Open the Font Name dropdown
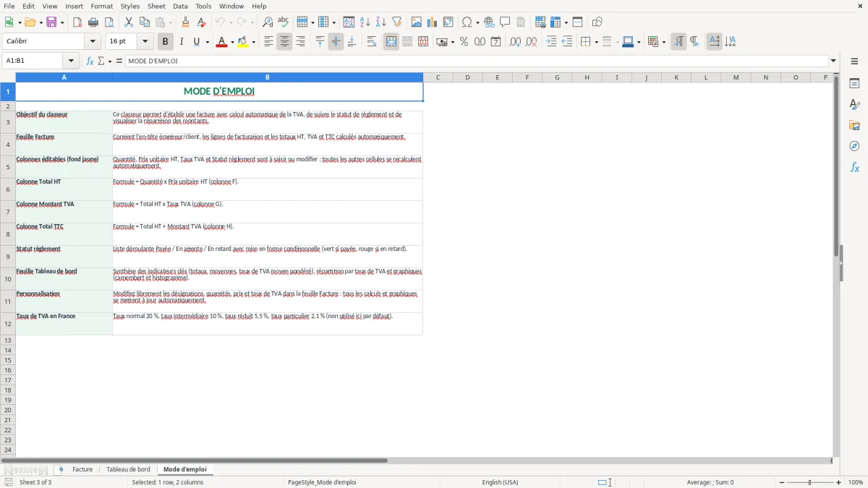 point(93,42)
